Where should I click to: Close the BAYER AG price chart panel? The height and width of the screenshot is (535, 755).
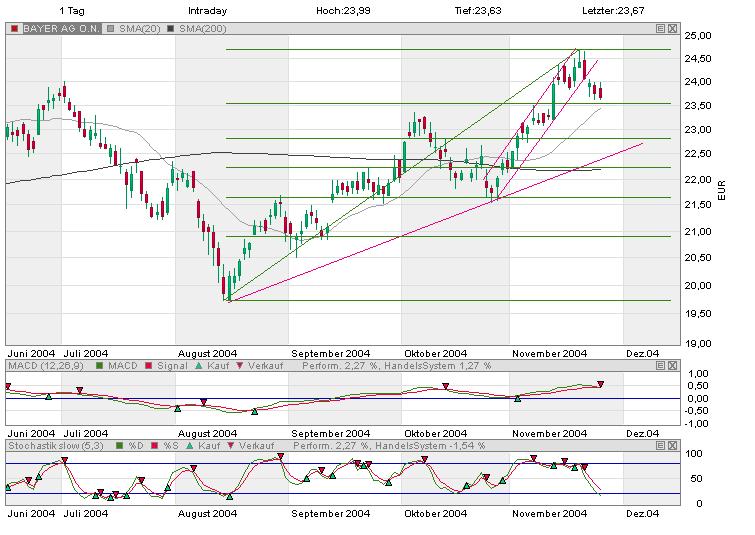(x=673, y=29)
